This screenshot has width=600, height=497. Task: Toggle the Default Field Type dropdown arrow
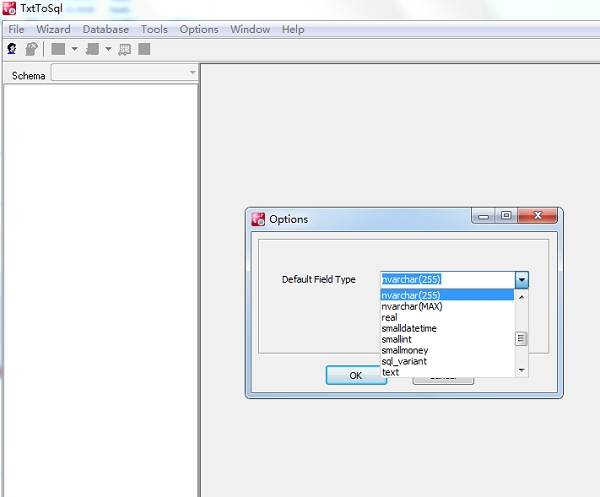522,280
